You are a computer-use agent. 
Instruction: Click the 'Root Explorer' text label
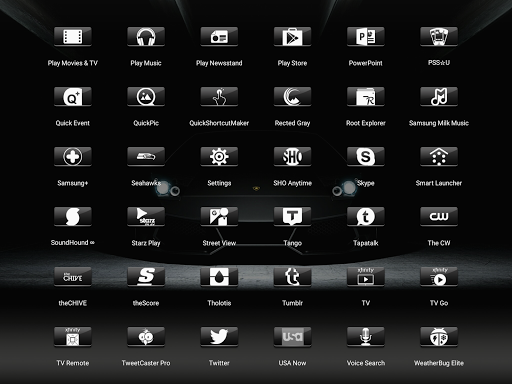coord(366,123)
